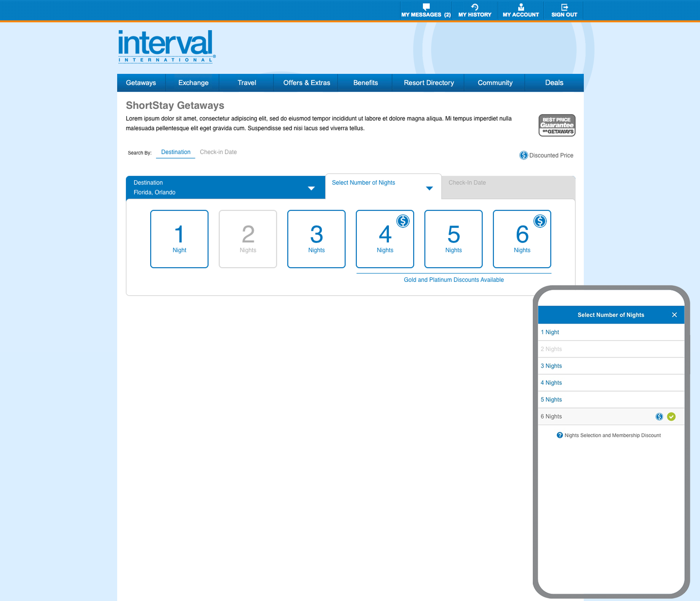This screenshot has width=700, height=601.
Task: Click the help icon beside Nights Selection
Action: click(x=560, y=435)
